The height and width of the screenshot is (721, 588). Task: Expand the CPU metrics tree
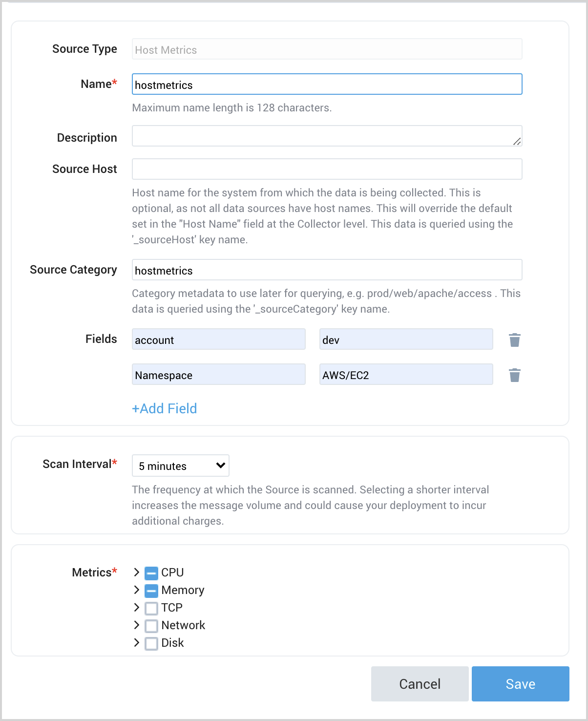point(137,573)
